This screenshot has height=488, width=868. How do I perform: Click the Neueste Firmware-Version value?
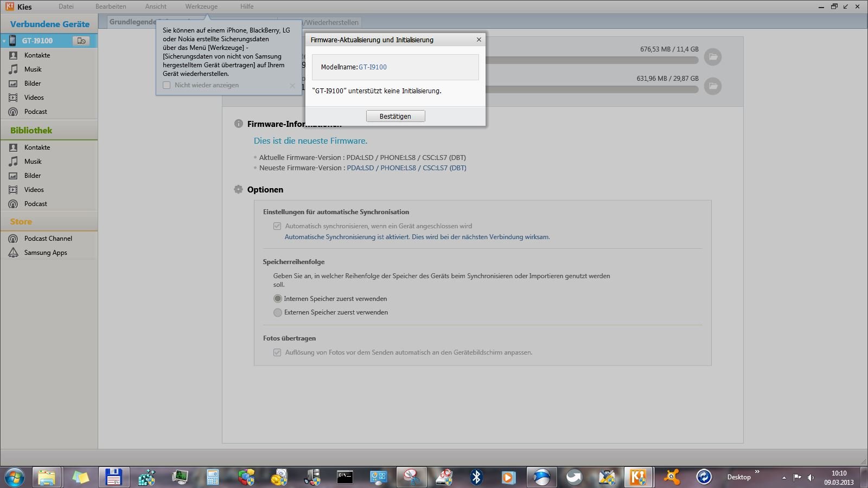[x=406, y=168]
